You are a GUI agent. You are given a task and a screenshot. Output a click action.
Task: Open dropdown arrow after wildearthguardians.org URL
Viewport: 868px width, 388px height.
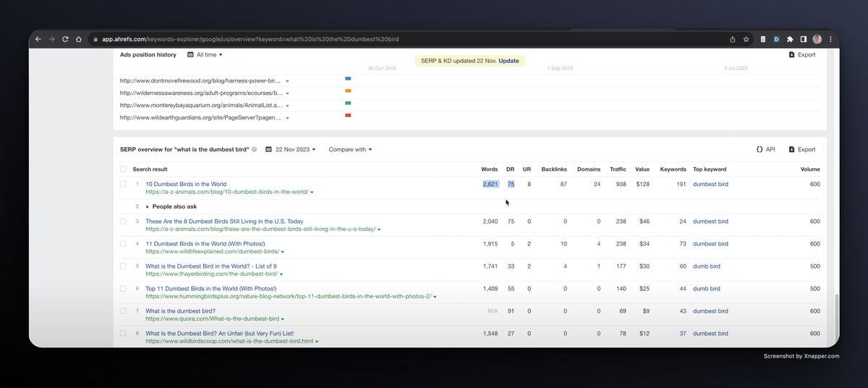287,117
